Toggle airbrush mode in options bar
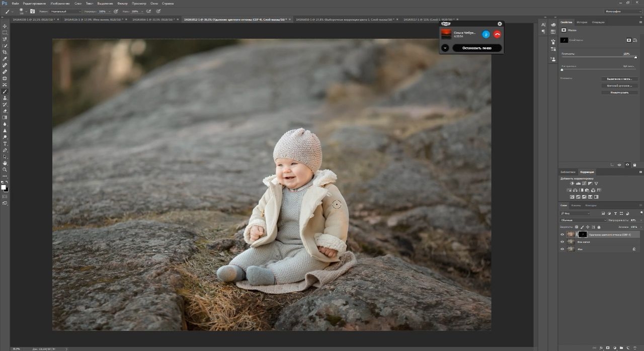Viewport: 644px width, 351px height. pos(149,11)
